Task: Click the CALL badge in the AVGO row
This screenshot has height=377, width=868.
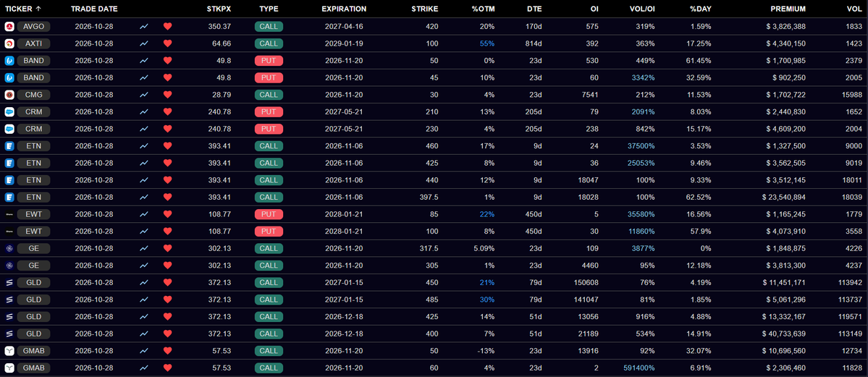Action: (x=269, y=26)
